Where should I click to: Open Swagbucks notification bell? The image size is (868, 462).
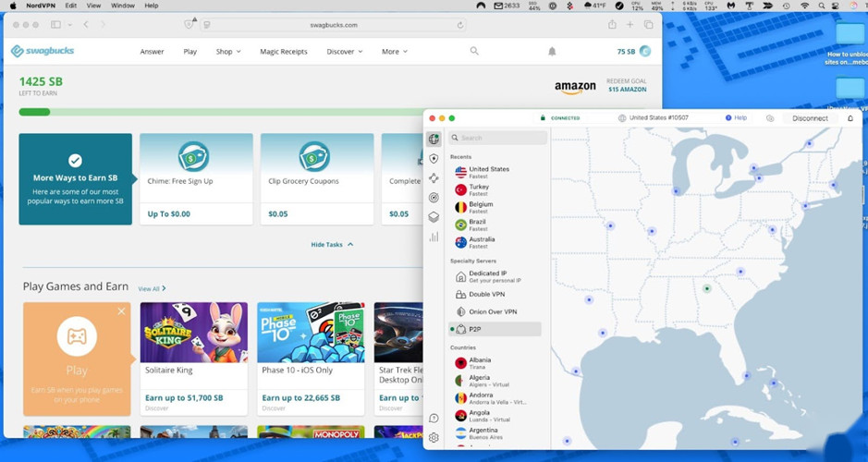(x=552, y=52)
